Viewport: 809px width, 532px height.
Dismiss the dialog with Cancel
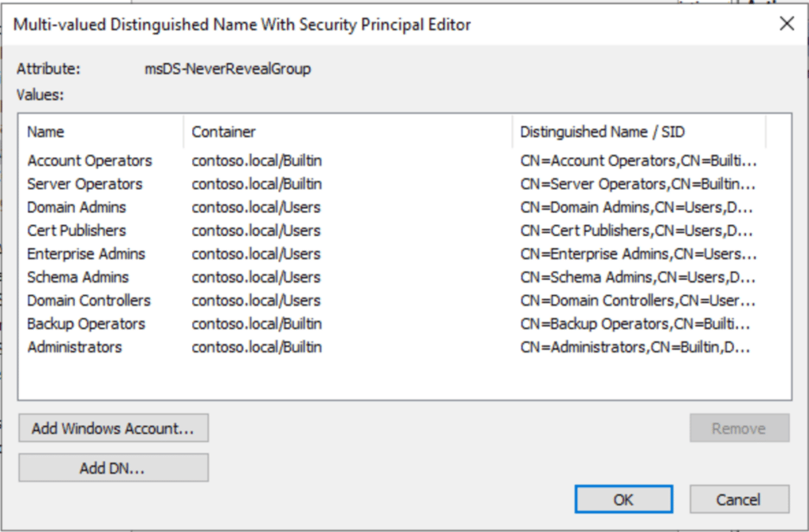point(738,499)
